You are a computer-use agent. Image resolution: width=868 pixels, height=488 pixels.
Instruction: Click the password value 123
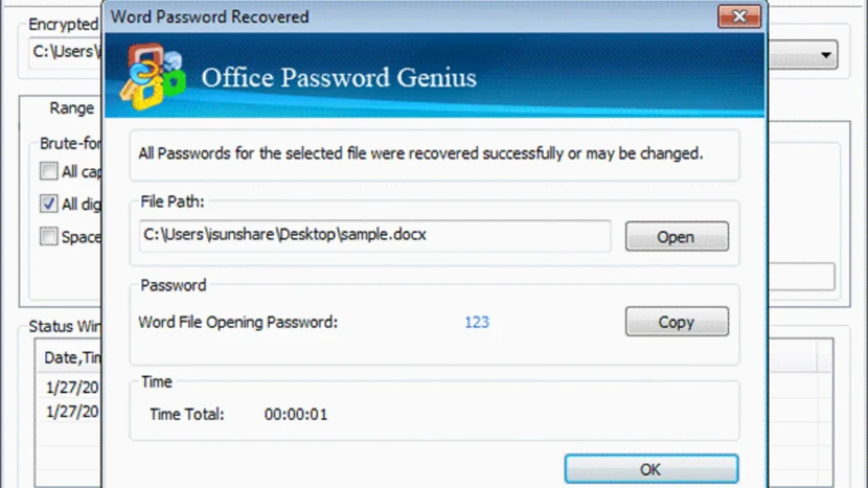point(476,322)
